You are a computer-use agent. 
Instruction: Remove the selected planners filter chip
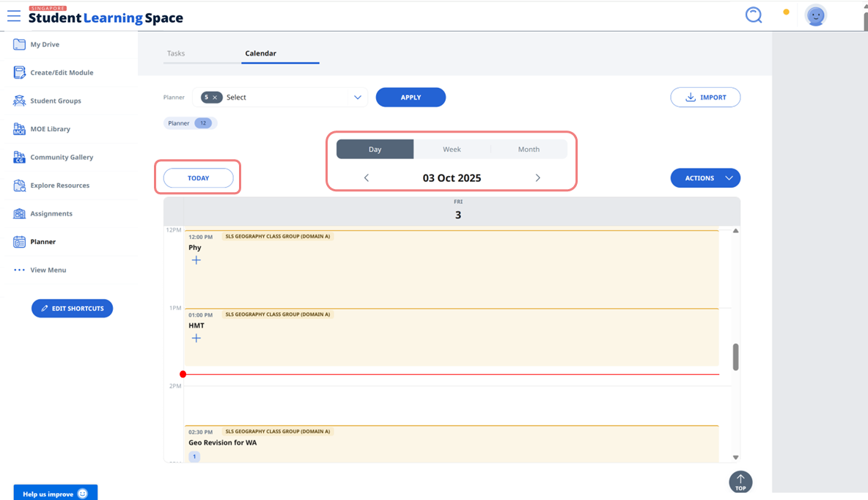pyautogui.click(x=215, y=97)
